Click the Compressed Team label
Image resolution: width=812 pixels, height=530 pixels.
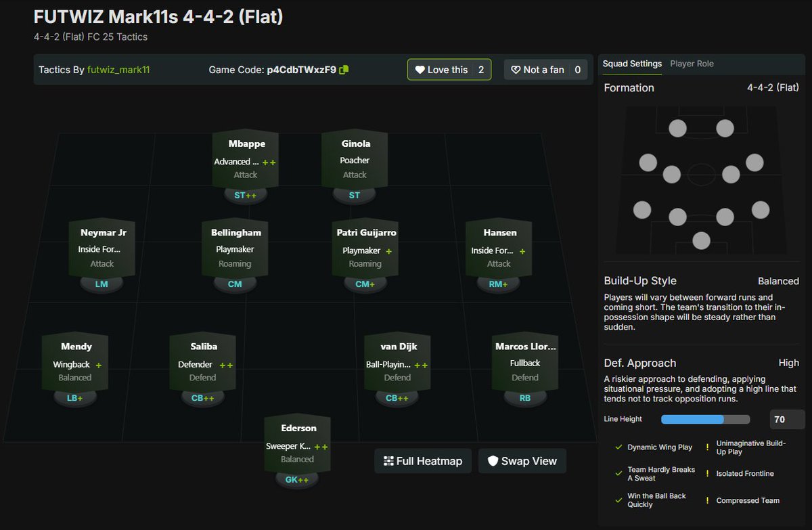coord(748,500)
